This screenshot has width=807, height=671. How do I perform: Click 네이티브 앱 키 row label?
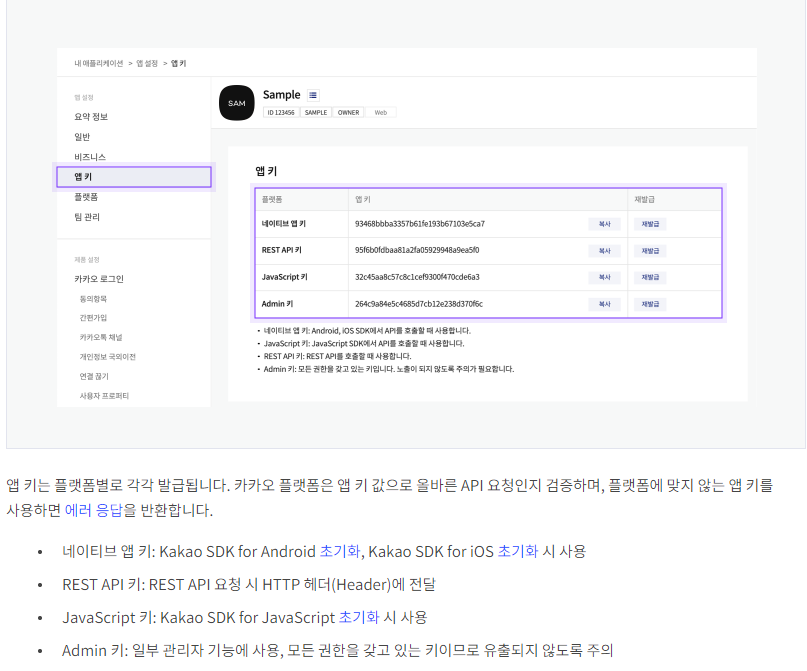pos(284,224)
